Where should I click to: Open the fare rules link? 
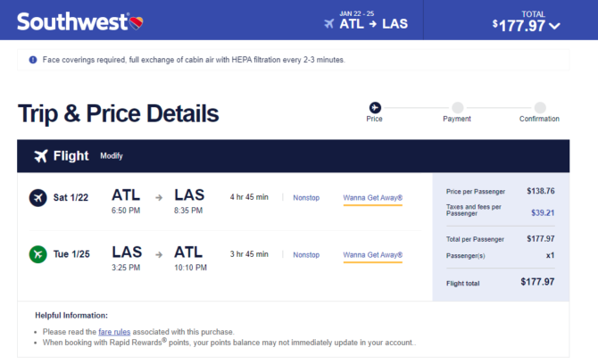click(x=114, y=332)
